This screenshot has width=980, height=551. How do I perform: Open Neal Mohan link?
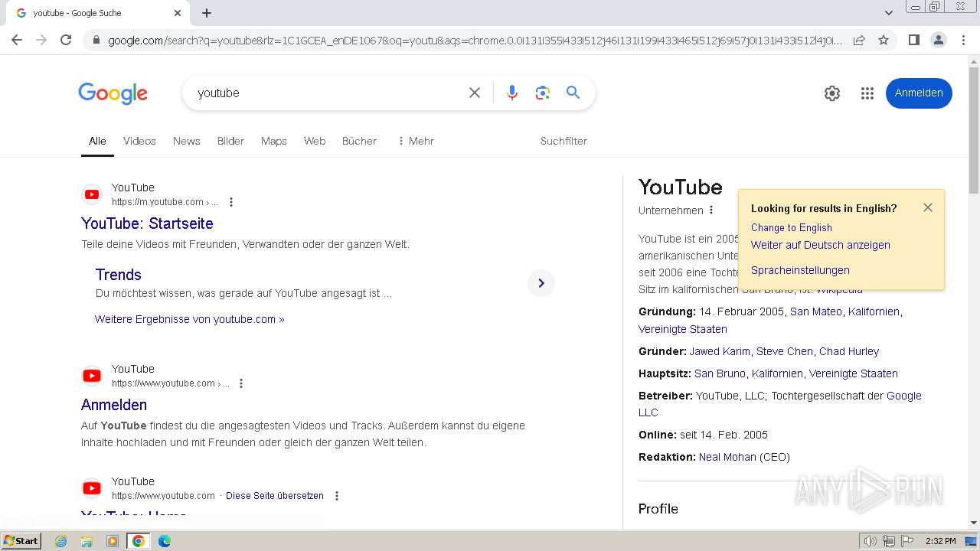click(x=727, y=457)
